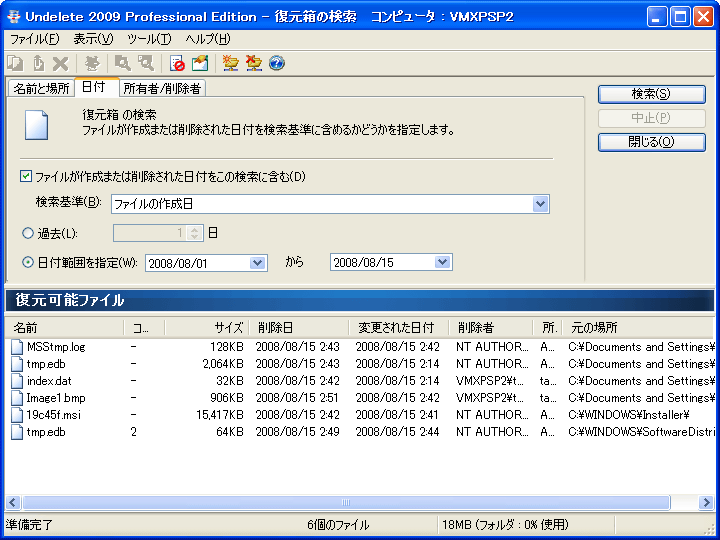Sort by the 名前 column header

click(64, 327)
